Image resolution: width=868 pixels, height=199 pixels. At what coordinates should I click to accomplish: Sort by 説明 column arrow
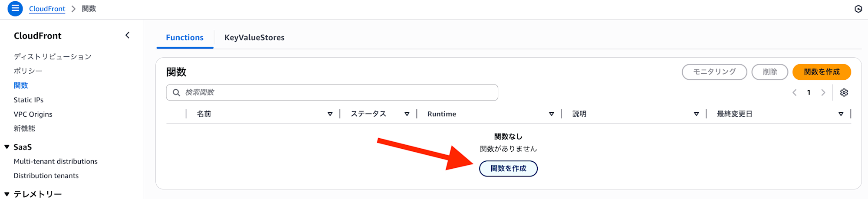[696, 114]
